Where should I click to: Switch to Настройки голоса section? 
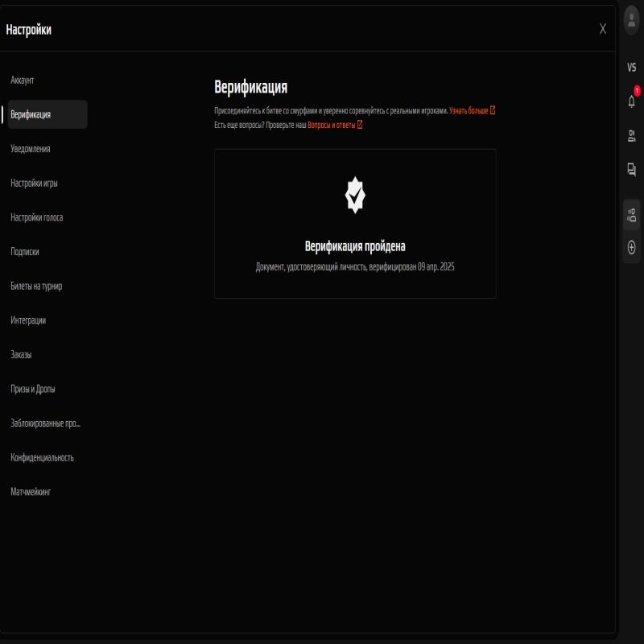pyautogui.click(x=37, y=217)
